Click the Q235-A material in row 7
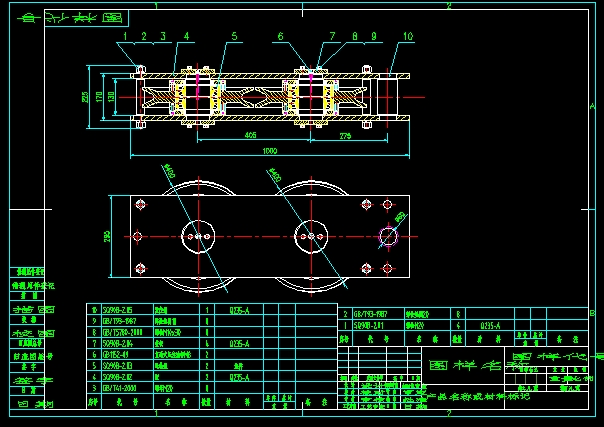This screenshot has width=604, height=427. pos(239,343)
